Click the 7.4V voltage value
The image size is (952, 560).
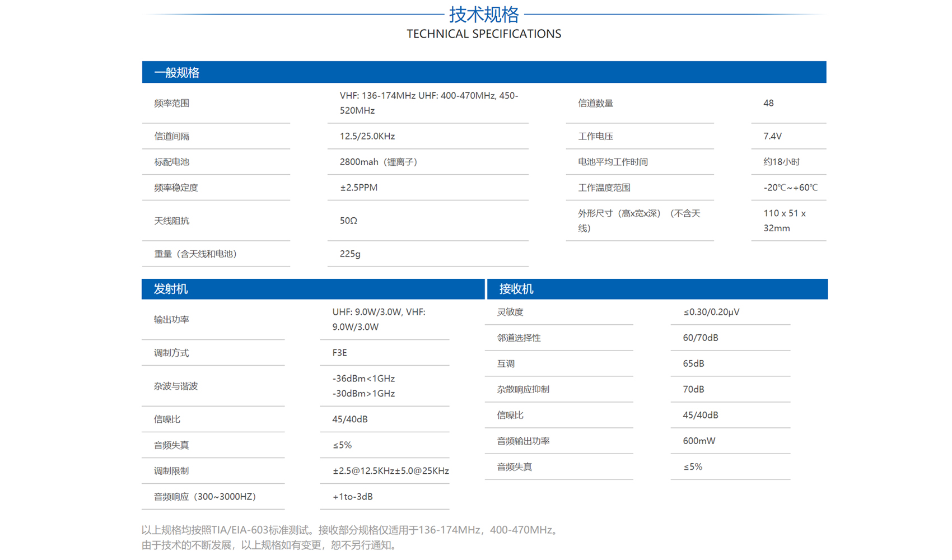(x=772, y=136)
